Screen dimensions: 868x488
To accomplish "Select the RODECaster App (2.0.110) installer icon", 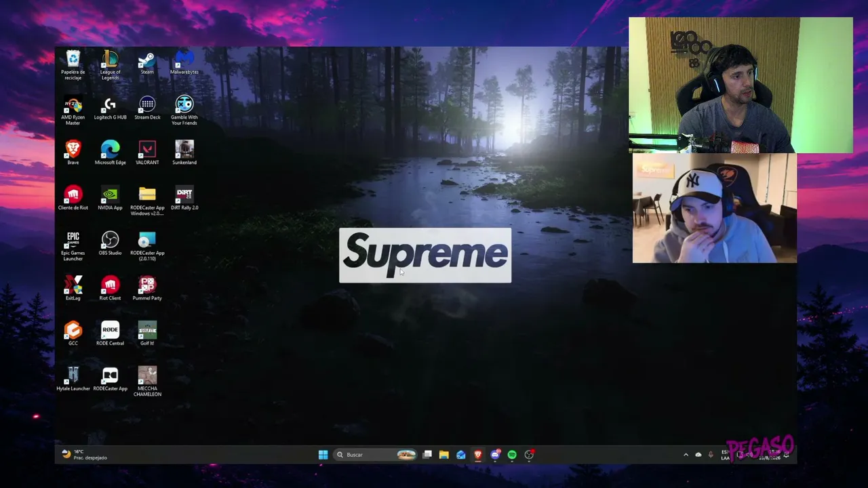I will click(x=147, y=247).
